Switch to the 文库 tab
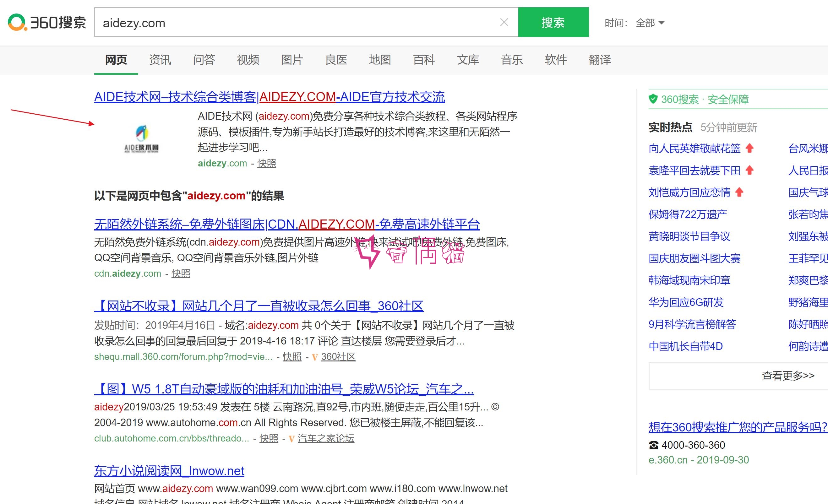Viewport: 828px width, 504px height. click(x=468, y=60)
